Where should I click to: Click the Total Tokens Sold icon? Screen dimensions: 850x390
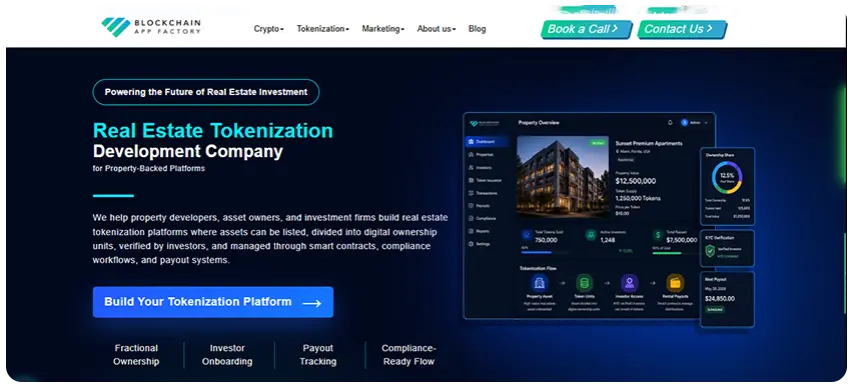click(526, 235)
